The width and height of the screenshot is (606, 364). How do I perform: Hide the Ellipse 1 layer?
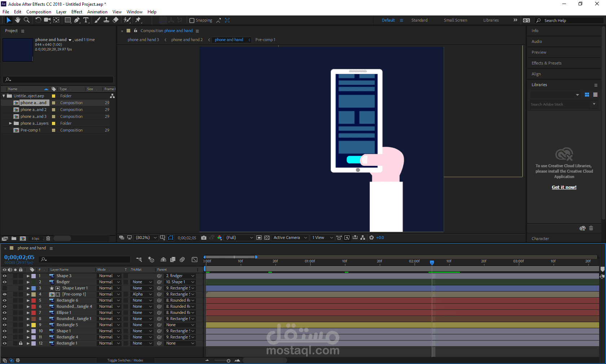[5, 313]
